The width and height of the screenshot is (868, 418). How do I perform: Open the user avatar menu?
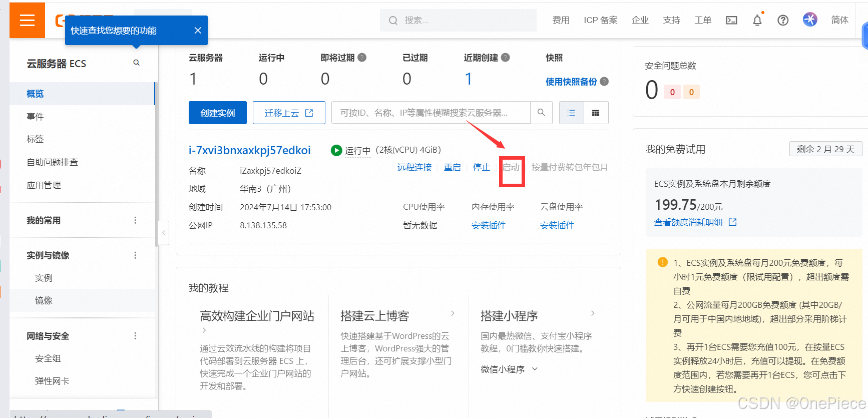click(810, 20)
